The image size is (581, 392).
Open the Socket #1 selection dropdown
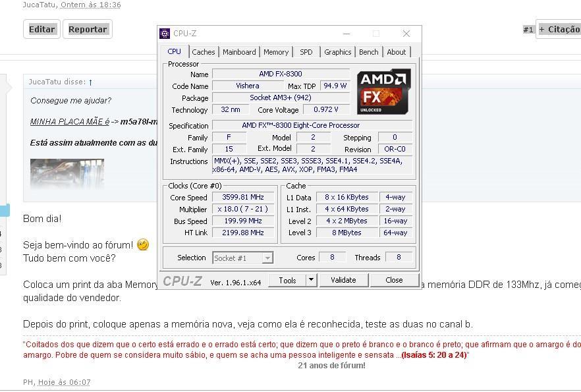coord(242,258)
